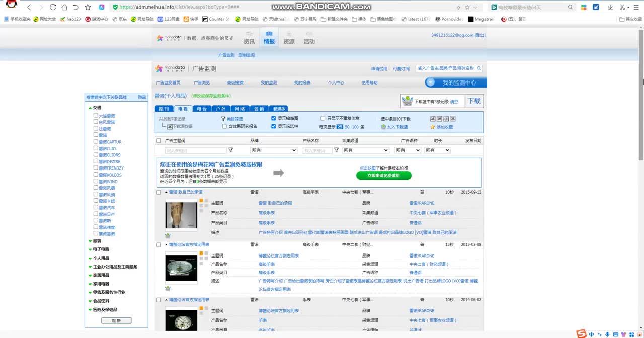Check the 含效果研究报告 checkbox
This screenshot has height=338, width=644.
tap(224, 126)
